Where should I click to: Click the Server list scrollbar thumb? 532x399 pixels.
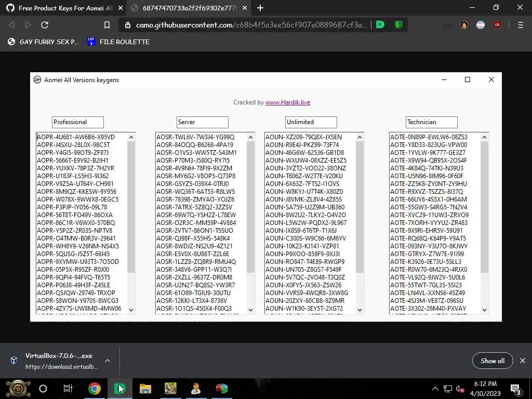(x=251, y=207)
